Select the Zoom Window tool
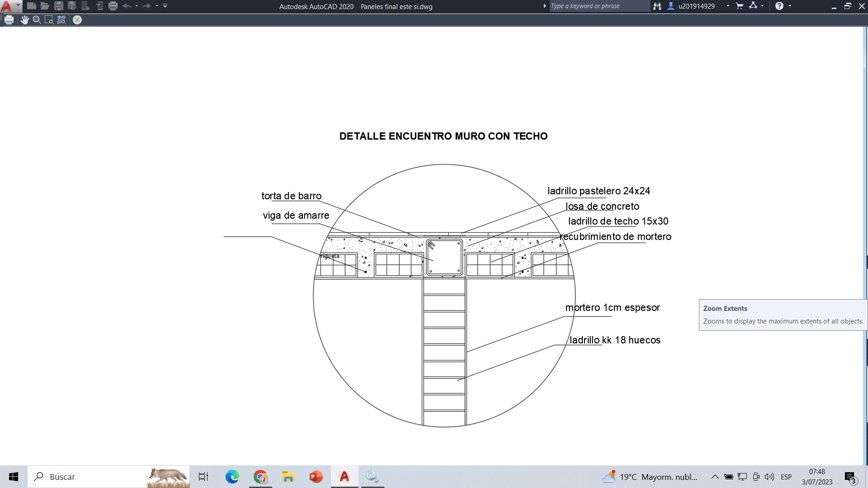 (49, 20)
